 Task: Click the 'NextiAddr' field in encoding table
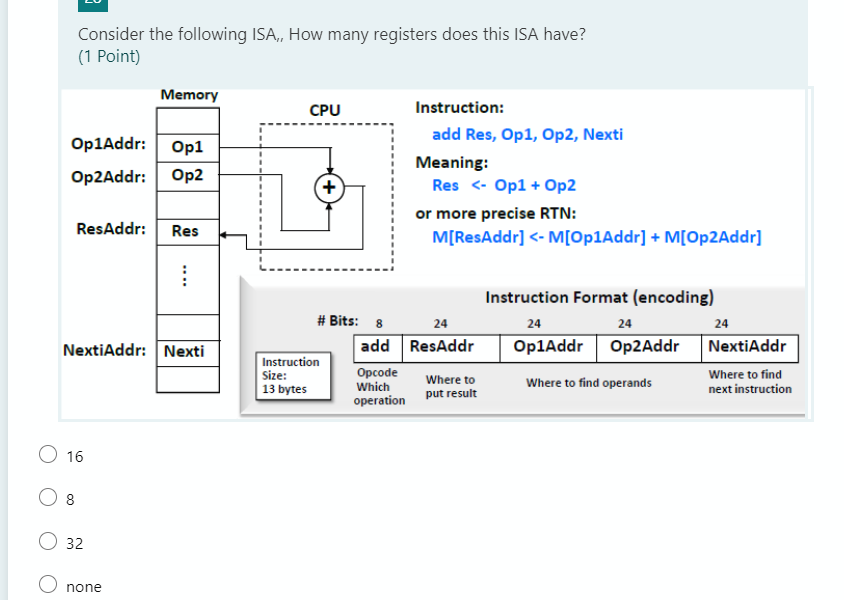pyautogui.click(x=750, y=348)
